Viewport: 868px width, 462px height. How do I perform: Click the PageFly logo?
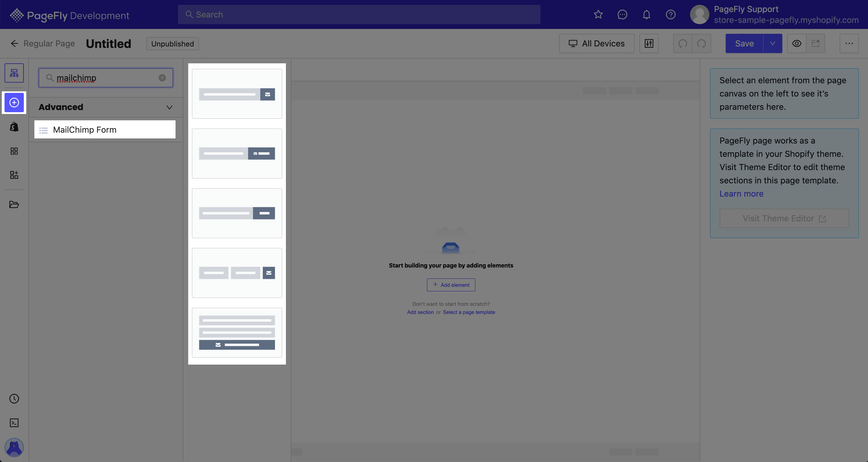coord(69,15)
